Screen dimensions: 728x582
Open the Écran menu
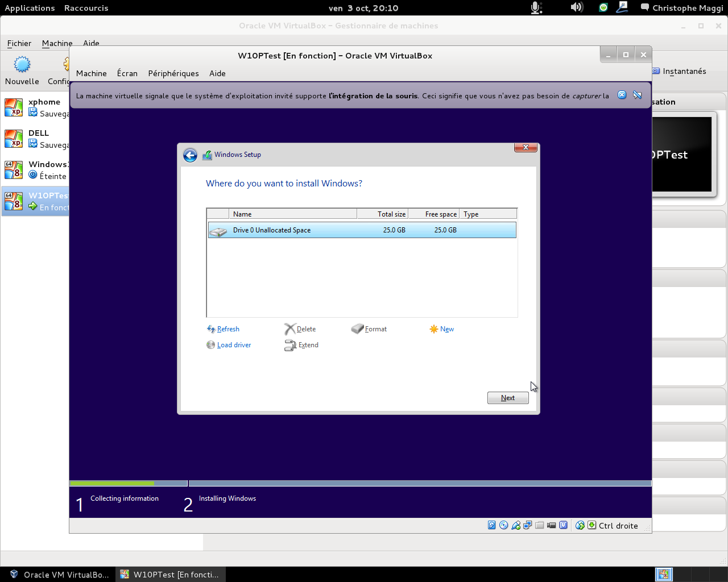point(127,73)
